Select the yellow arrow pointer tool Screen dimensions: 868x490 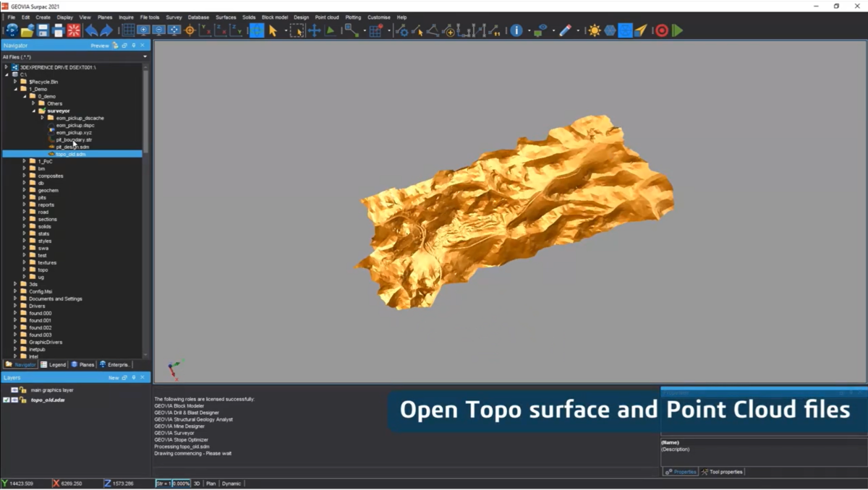click(273, 30)
